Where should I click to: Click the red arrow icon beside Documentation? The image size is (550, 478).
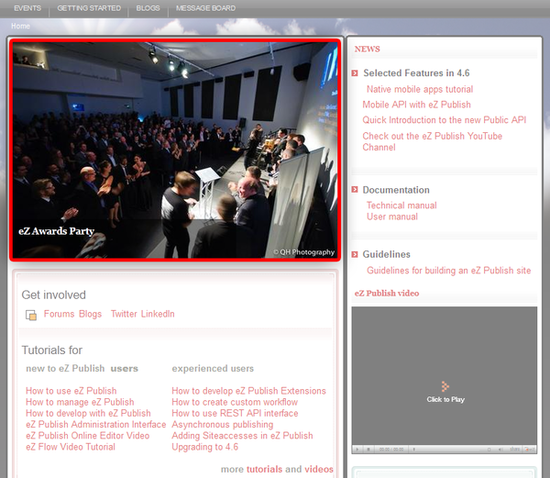click(355, 190)
